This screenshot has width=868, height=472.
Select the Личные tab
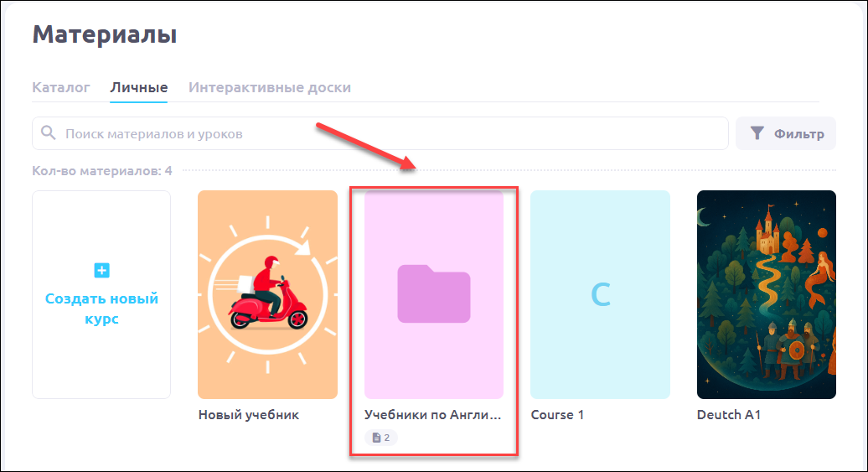tap(139, 87)
